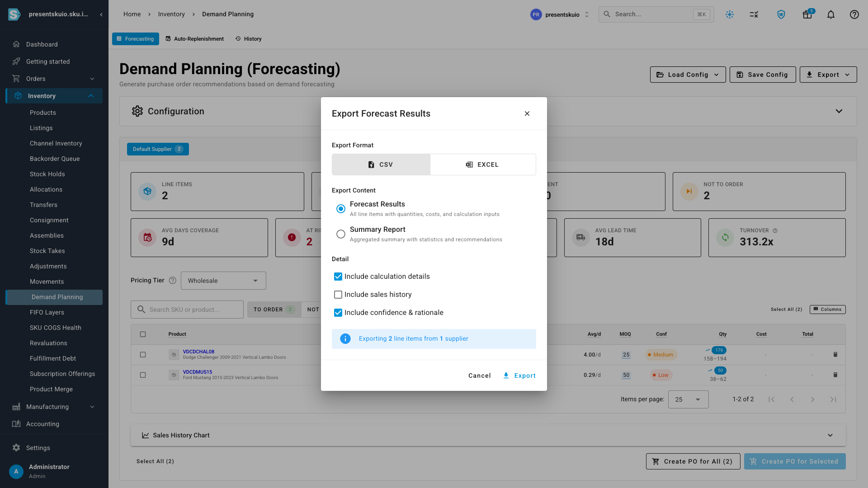Click the Configuration gear icon
The image size is (868, 488).
point(137,111)
